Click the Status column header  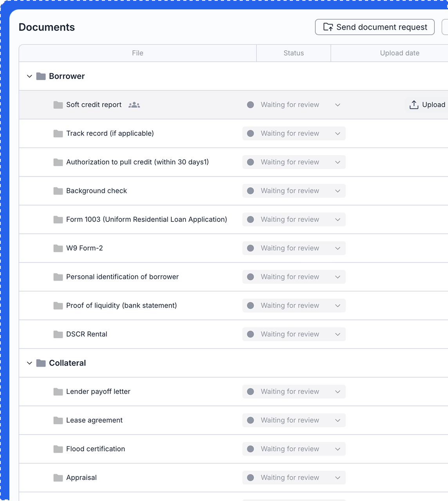coord(293,53)
